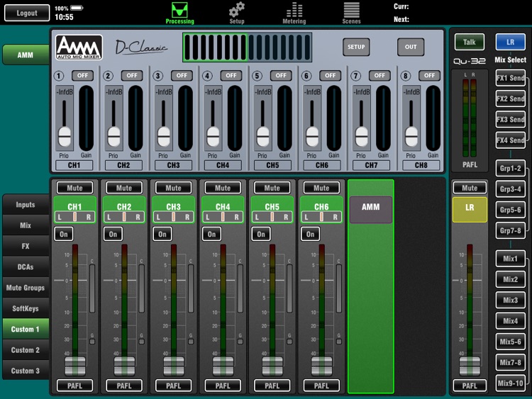The image size is (532, 399).
Task: Select the Mute Groups tab
Action: [26, 288]
